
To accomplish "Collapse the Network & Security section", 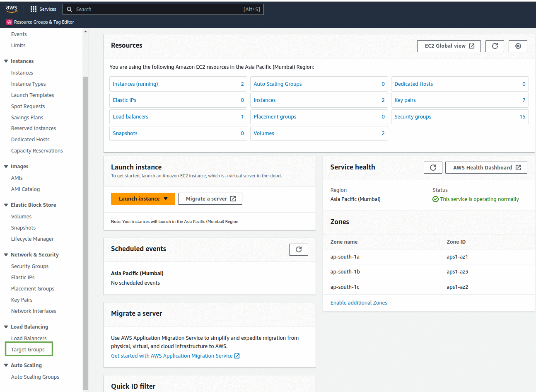I will tap(6, 254).
